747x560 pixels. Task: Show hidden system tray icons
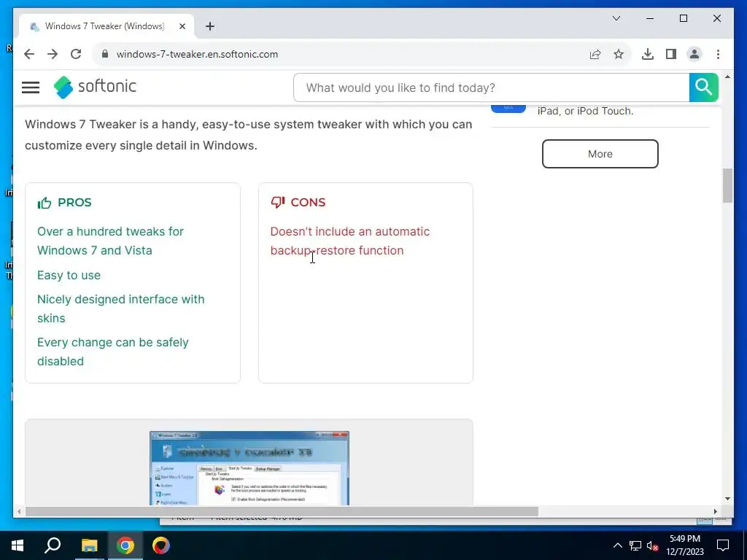617,545
